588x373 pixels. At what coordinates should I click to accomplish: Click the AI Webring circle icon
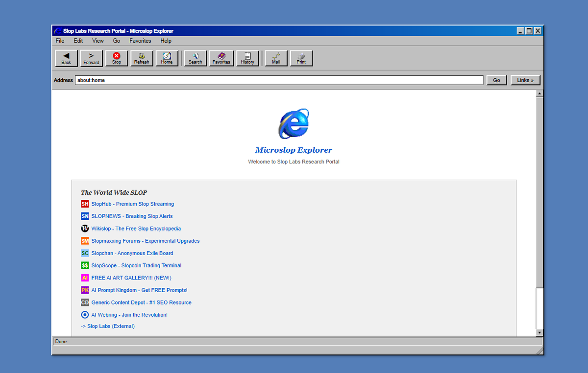point(85,315)
